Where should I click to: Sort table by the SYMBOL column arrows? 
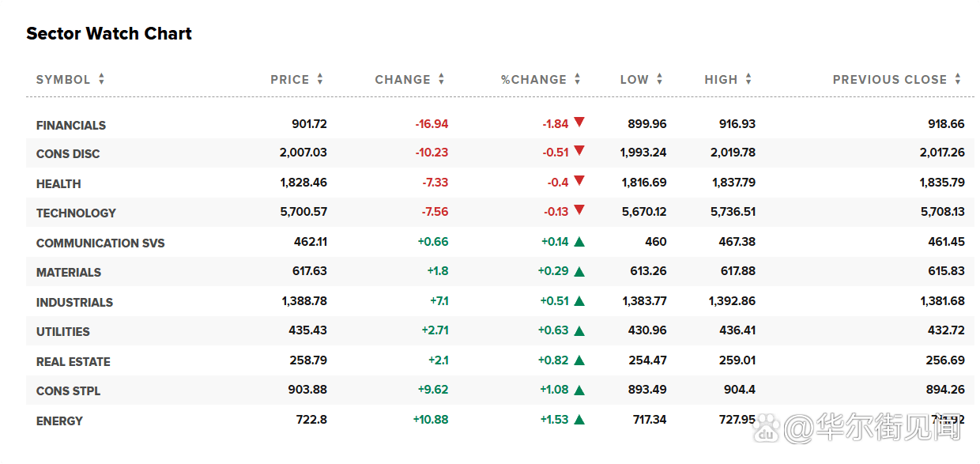click(101, 80)
